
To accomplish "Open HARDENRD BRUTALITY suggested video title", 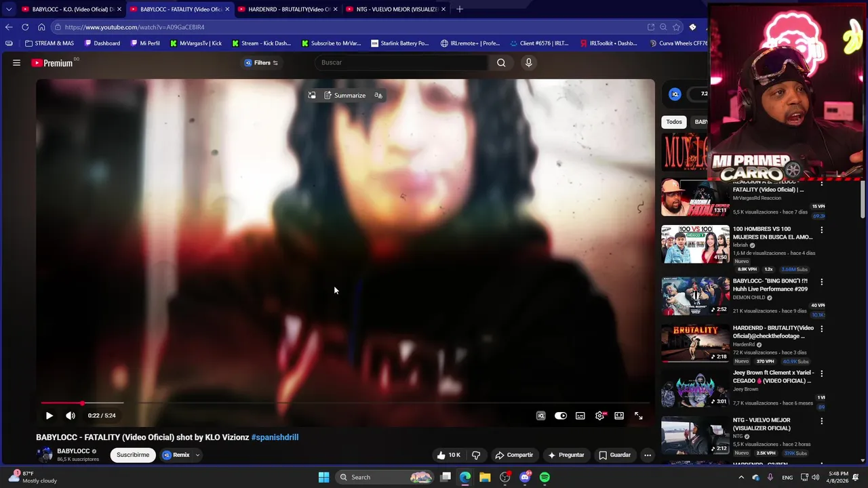I will tap(773, 332).
